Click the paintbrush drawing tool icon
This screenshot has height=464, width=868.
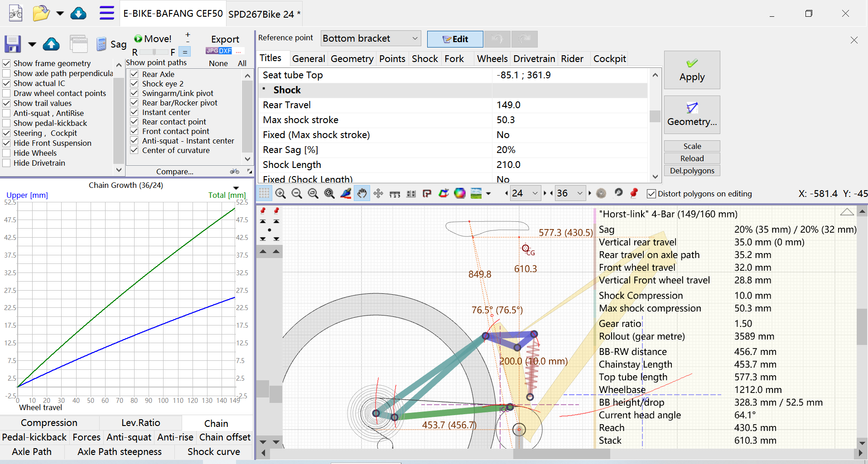[x=346, y=194]
